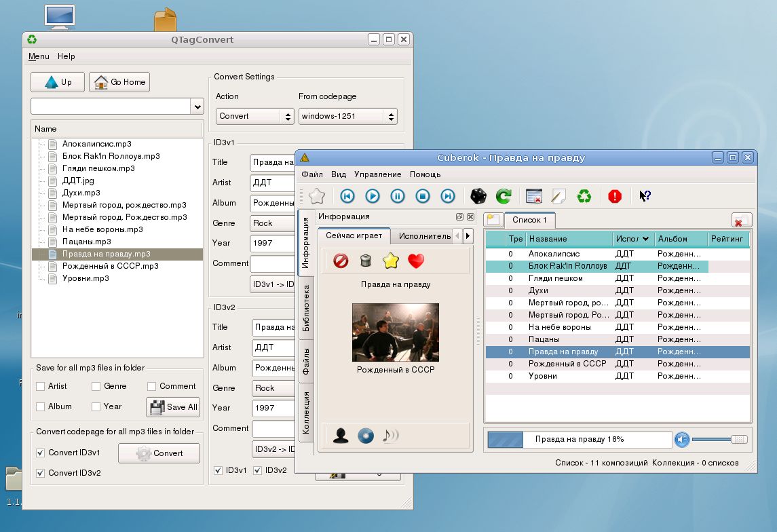Click the album cover thumbnail
777x532 pixels.
click(x=396, y=332)
